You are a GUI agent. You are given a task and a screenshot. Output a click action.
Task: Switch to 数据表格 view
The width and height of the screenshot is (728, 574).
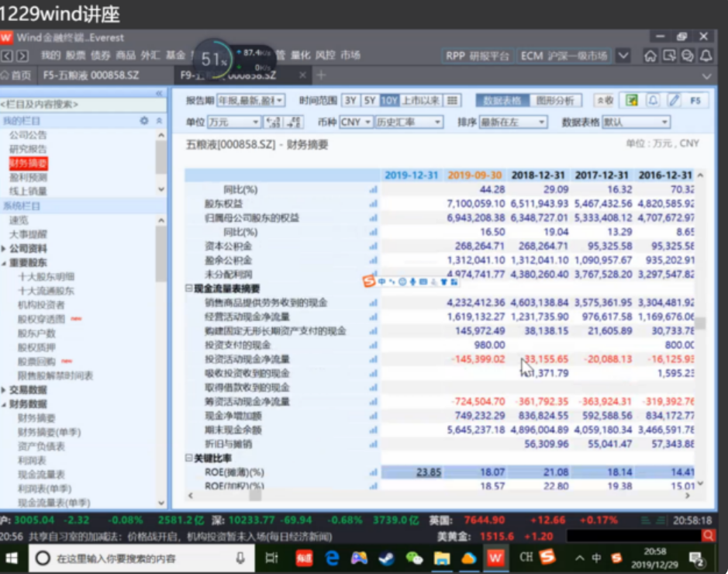tap(502, 100)
